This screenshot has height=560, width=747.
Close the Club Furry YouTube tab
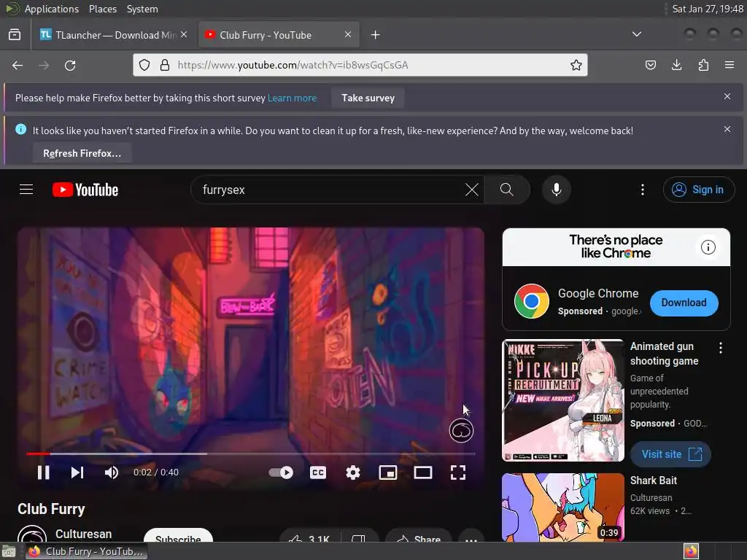point(348,34)
